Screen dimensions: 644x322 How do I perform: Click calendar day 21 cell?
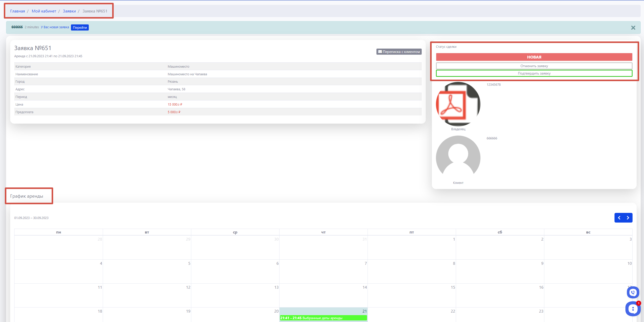(x=323, y=311)
